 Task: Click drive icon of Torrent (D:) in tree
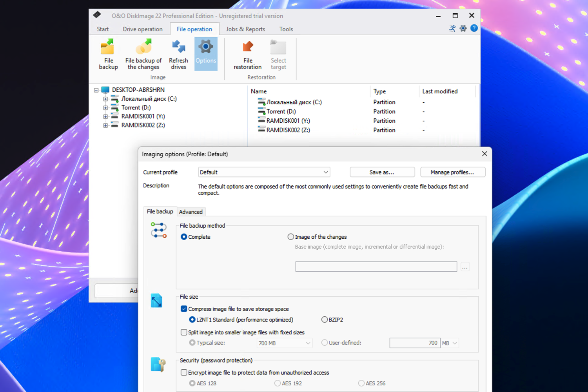pyautogui.click(x=115, y=108)
